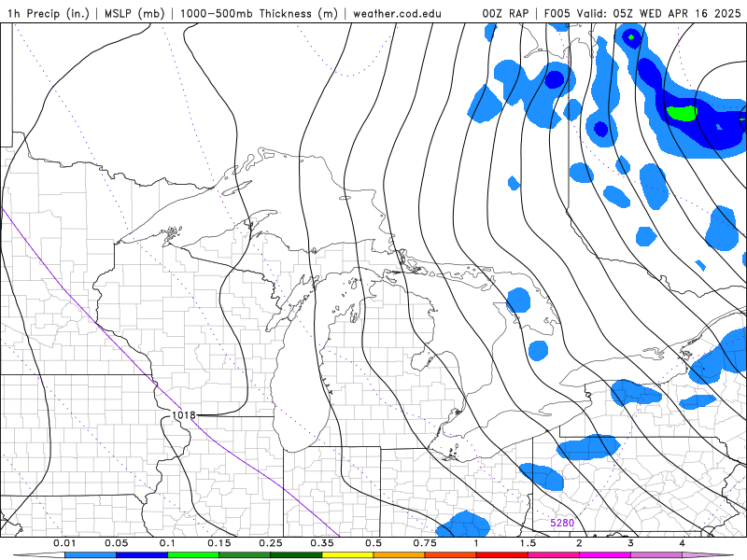Click the '1h Precip (in.)' title label

click(x=49, y=13)
